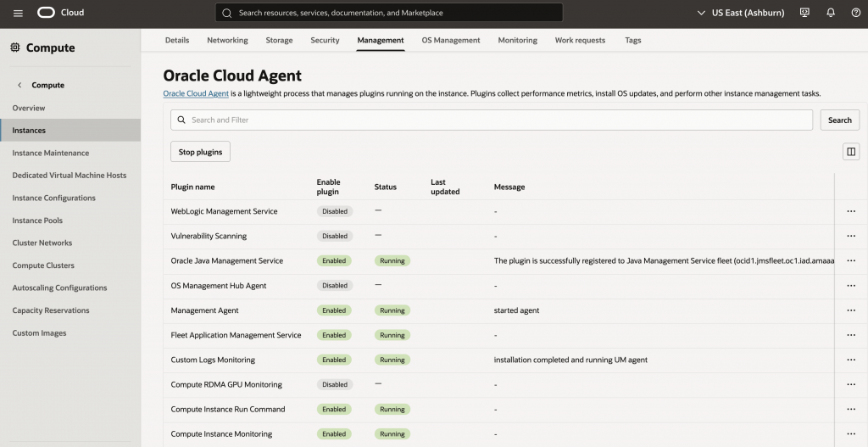
Task: Switch to the Networking tab
Action: pos(227,40)
